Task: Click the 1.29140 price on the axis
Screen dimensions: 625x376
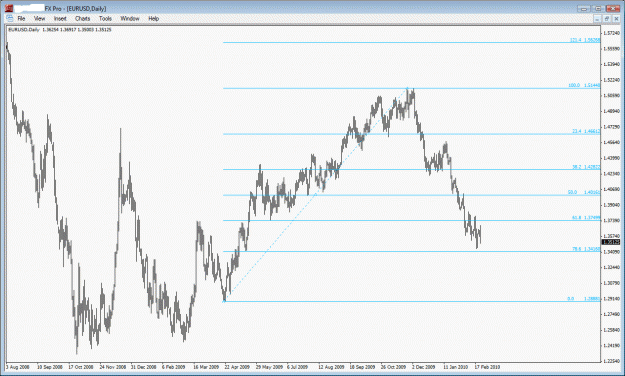Action: click(x=611, y=299)
